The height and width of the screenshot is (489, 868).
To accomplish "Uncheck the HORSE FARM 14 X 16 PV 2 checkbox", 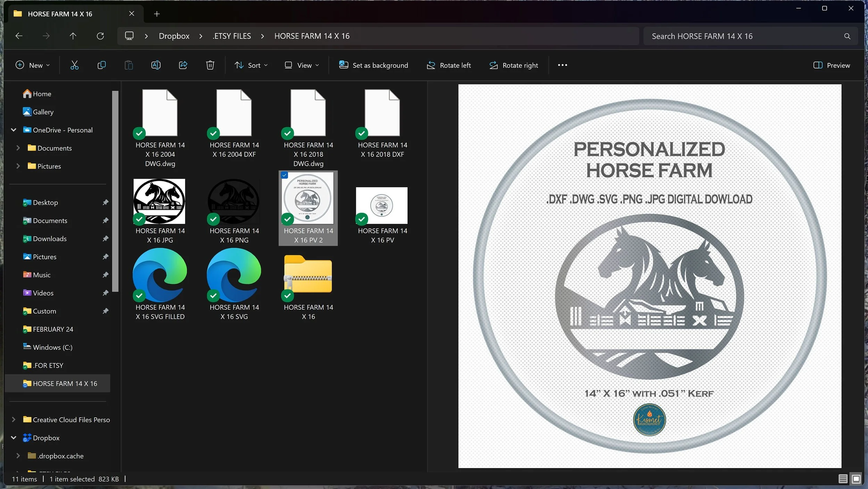I will pos(284,175).
